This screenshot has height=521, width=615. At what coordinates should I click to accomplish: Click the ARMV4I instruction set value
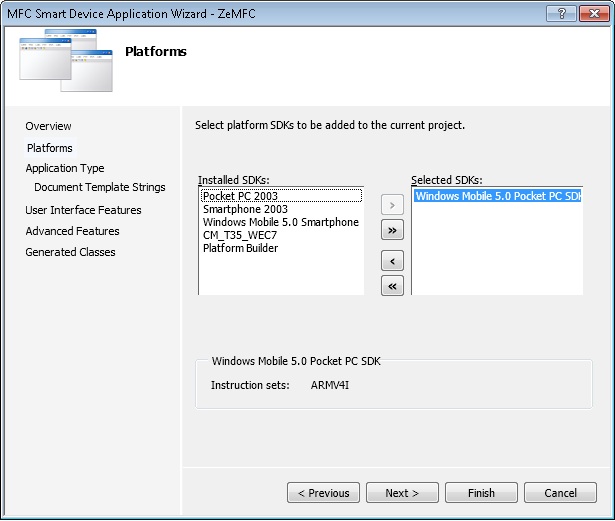pos(330,385)
